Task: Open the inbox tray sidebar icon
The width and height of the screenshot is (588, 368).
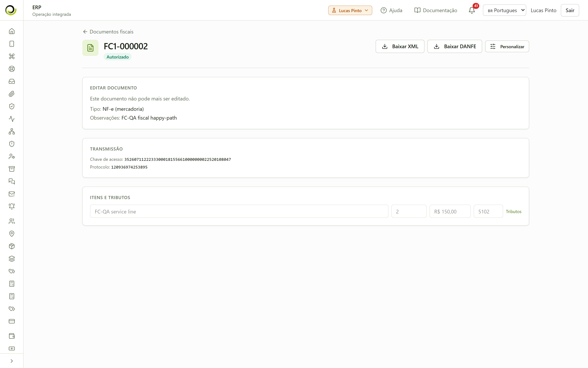Action: 12,81
